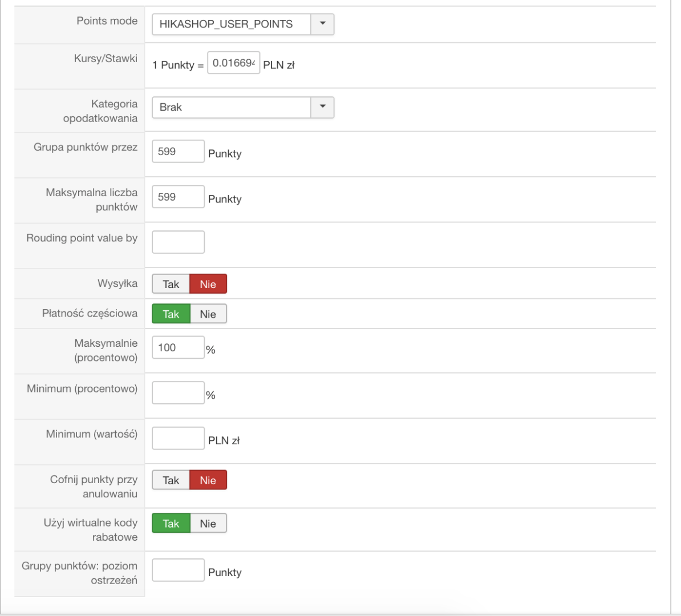
Task: Click the Rouding point value by field
Action: tap(178, 242)
